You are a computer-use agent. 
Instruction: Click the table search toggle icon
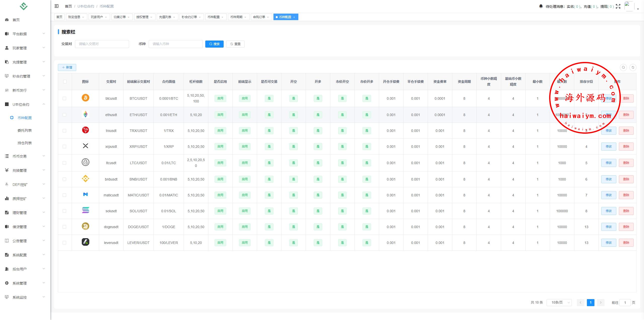click(x=623, y=67)
